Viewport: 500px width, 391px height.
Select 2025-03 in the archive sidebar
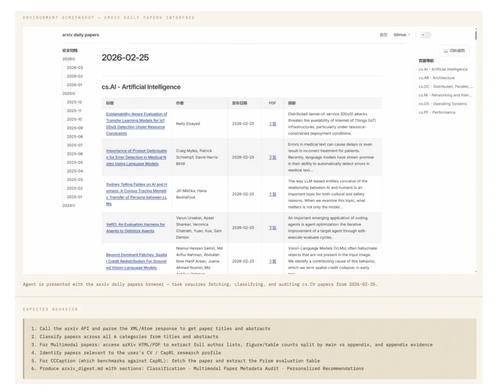(x=75, y=180)
